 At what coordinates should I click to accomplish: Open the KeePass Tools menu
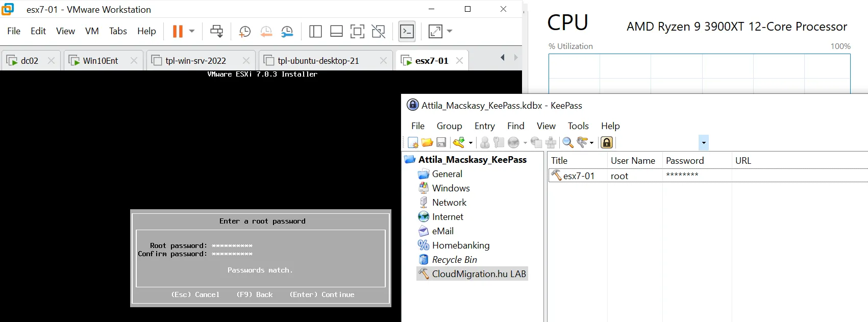coord(578,126)
